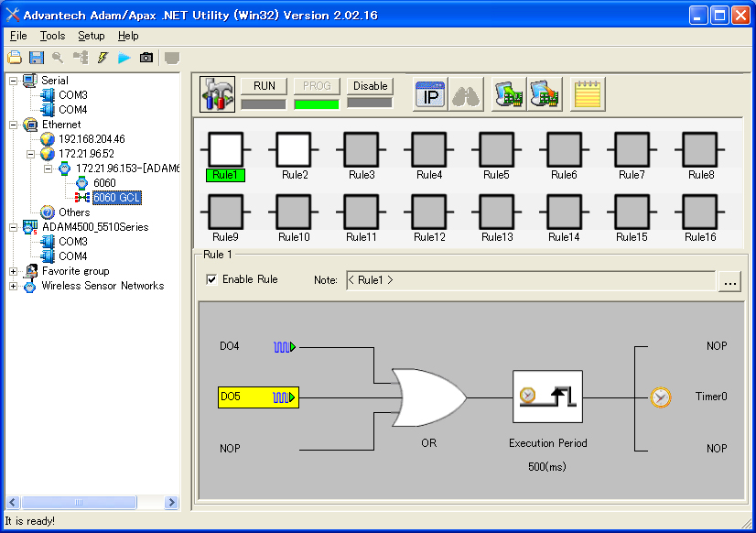Click the tree scrollbar right arrow
The image size is (756, 533).
coord(171,503)
